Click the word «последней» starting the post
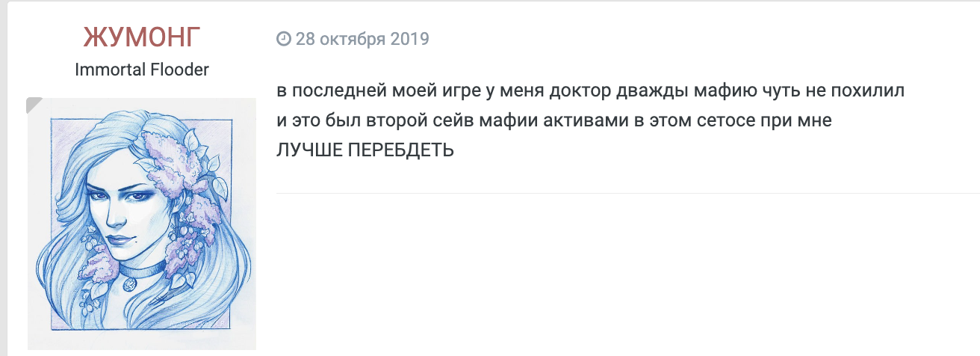Screen dimensions: 980x356 click(329, 93)
